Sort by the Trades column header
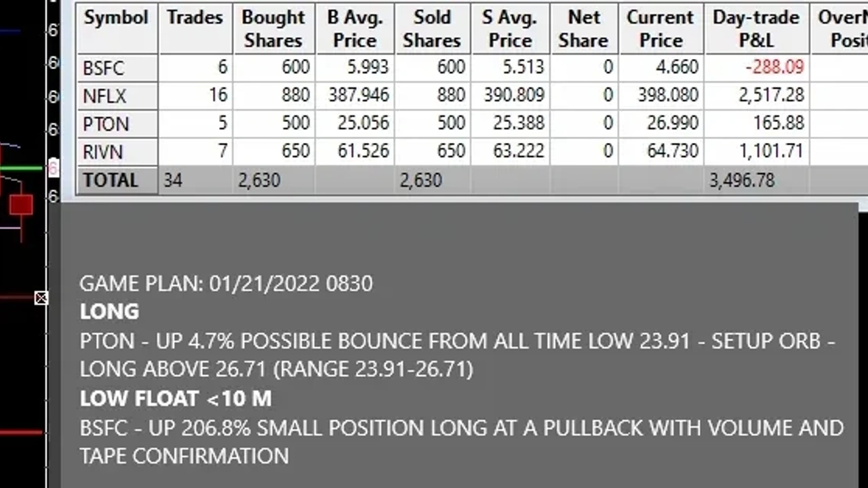 pyautogui.click(x=195, y=18)
